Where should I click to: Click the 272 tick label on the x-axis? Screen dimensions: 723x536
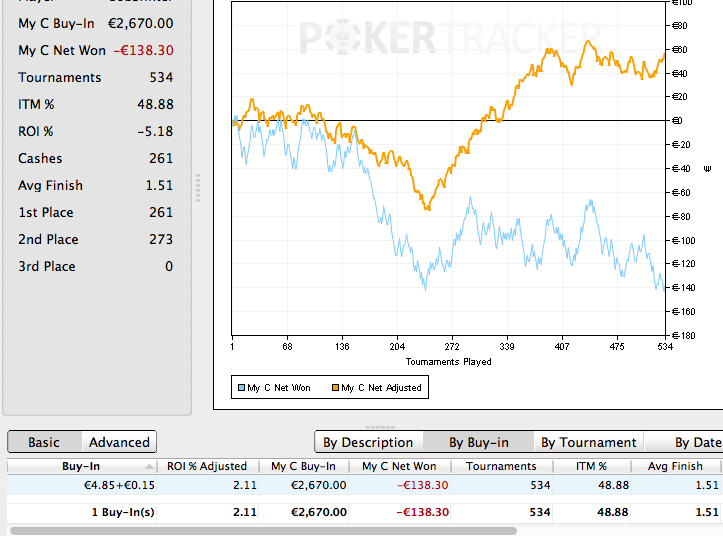coord(452,347)
